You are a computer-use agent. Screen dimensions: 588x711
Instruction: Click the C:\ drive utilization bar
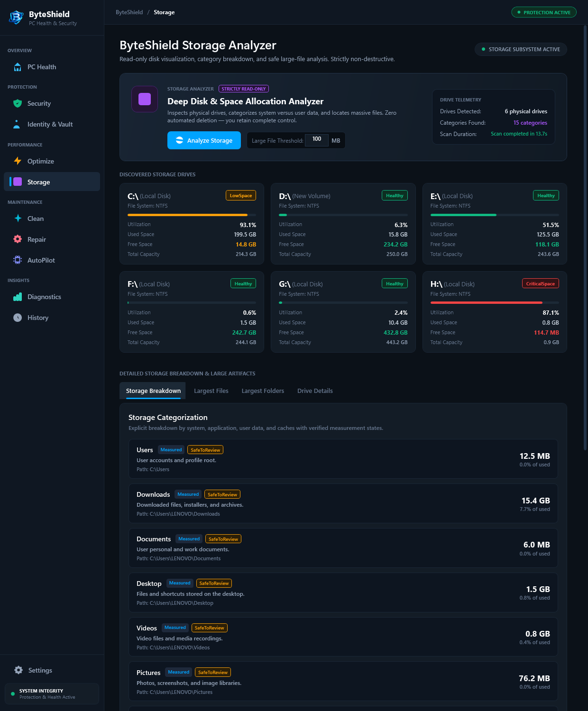click(192, 215)
